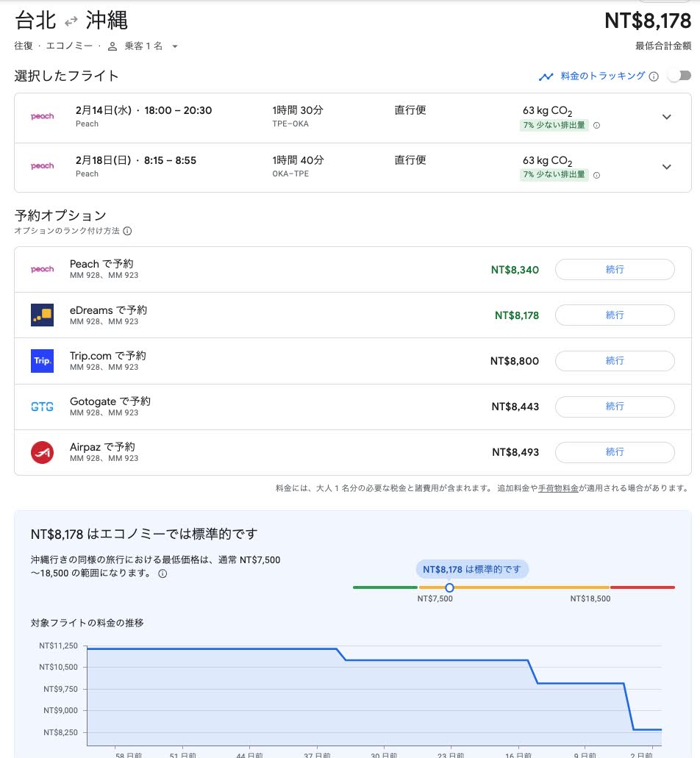Click 続行 for Trip.com booking
The height and width of the screenshot is (758, 700).
[614, 361]
